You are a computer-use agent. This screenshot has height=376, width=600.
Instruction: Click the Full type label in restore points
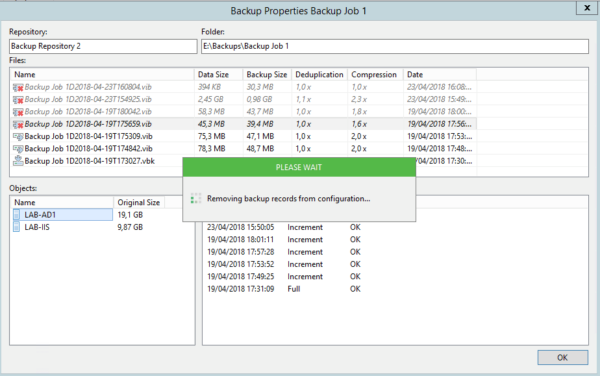point(293,289)
